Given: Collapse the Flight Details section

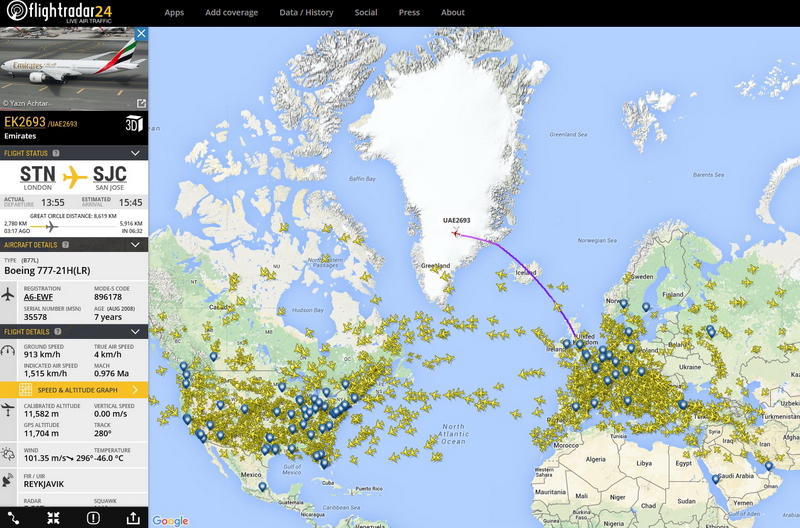Looking at the screenshot, I should click(x=135, y=332).
